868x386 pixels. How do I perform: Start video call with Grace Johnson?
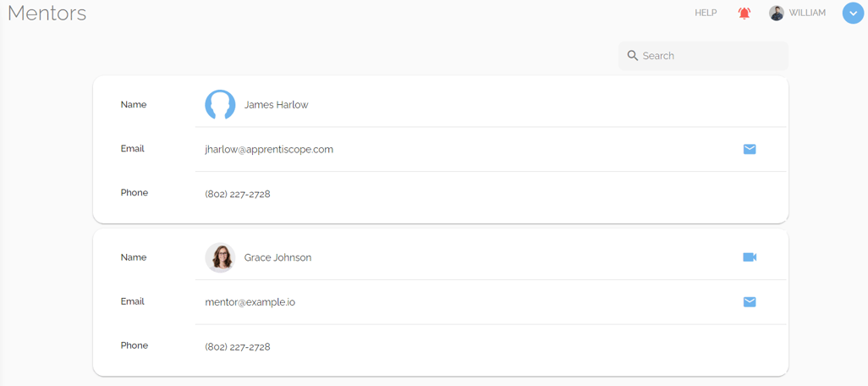(x=750, y=257)
